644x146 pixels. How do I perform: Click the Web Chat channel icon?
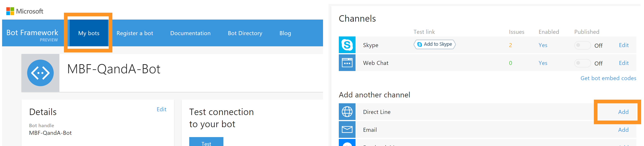coord(347,63)
